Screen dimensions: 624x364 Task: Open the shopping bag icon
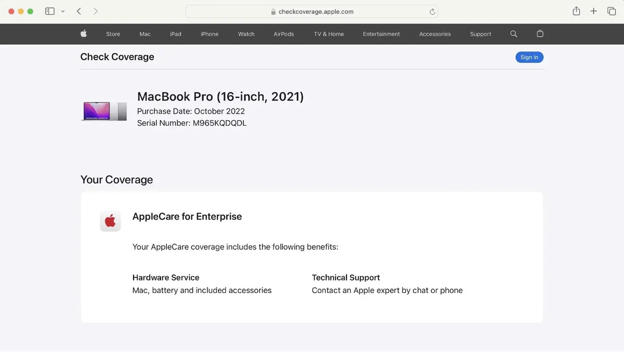coord(540,34)
